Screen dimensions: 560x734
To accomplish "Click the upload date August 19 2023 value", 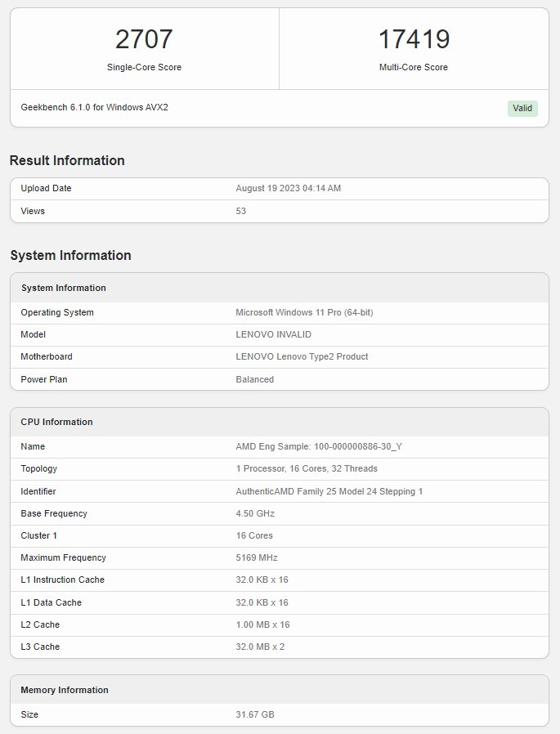I will [288, 188].
